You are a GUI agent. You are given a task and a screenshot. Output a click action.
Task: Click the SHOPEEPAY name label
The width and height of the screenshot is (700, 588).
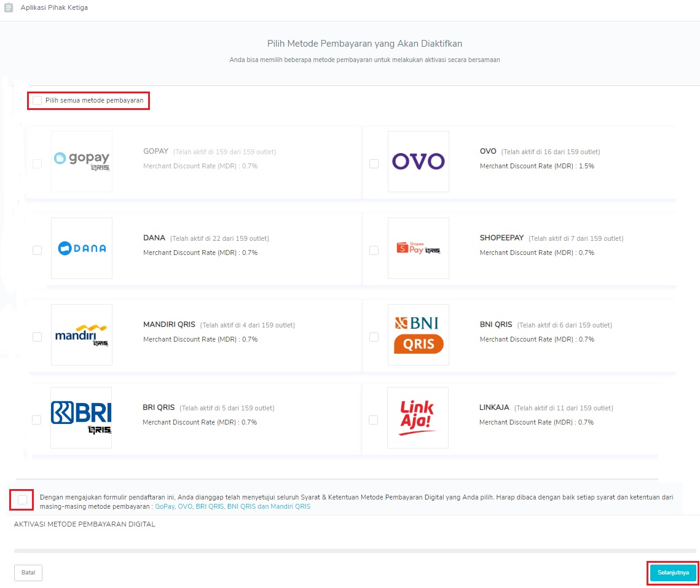[501, 238]
